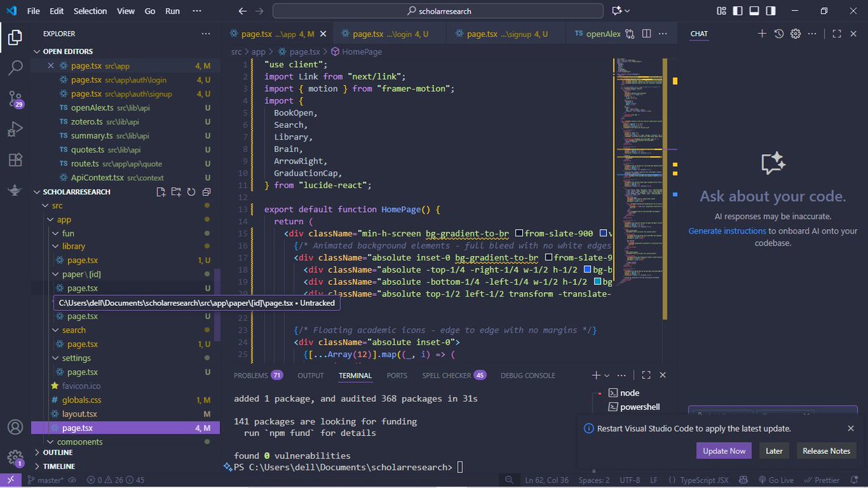Open the Accounts icon in activity bar
The width and height of the screenshot is (868, 488).
tap(14, 427)
